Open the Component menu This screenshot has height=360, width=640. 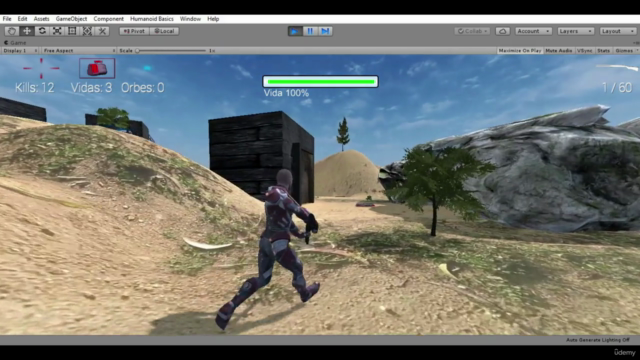coord(108,19)
